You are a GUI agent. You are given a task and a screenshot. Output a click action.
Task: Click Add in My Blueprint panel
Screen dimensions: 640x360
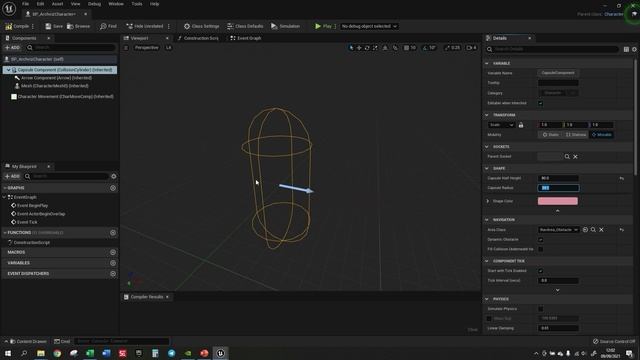coord(12,176)
